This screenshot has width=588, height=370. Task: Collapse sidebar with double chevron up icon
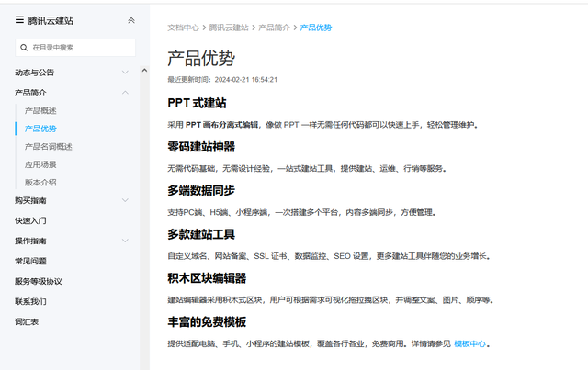131,20
